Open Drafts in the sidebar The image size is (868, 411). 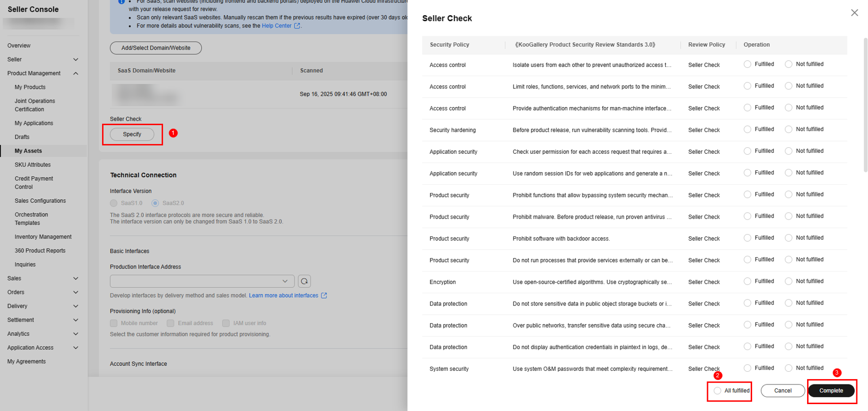pyautogui.click(x=22, y=137)
